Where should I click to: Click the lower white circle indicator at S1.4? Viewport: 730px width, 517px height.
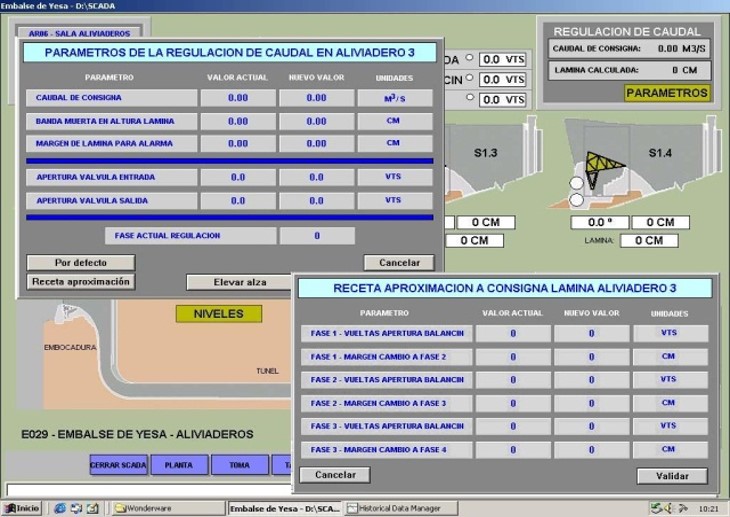(x=576, y=200)
